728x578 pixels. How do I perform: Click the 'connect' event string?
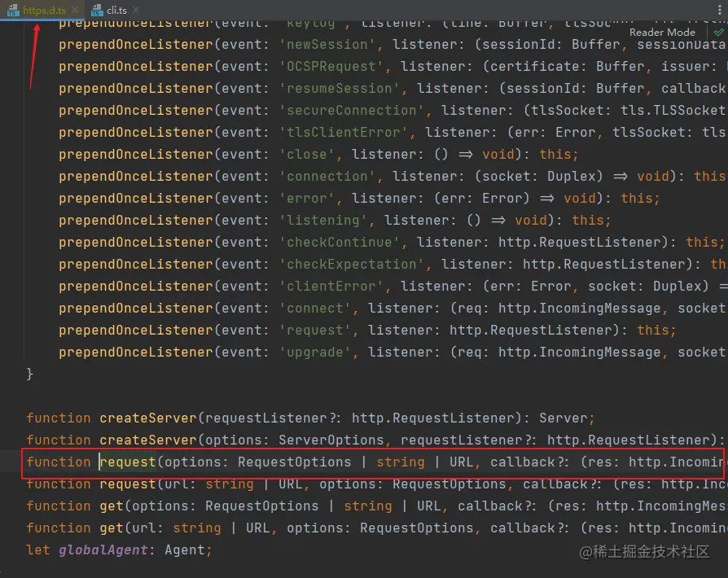[x=315, y=308]
